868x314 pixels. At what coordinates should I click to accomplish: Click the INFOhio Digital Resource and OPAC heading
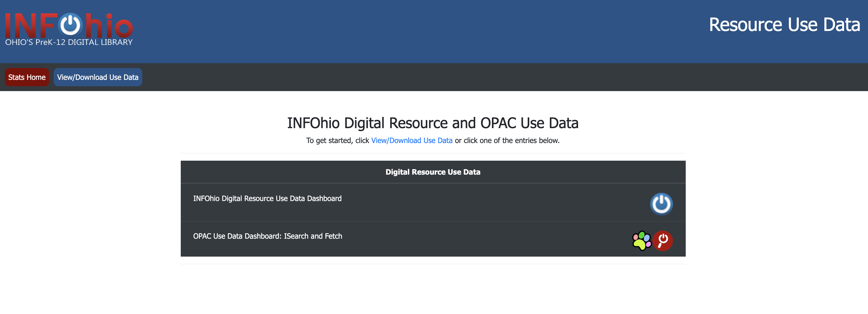[433, 123]
